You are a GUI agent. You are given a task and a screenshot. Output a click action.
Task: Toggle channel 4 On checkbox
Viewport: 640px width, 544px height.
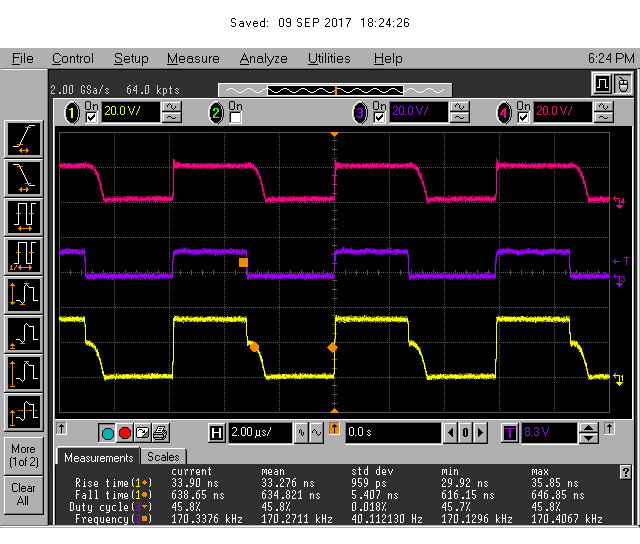[x=522, y=118]
